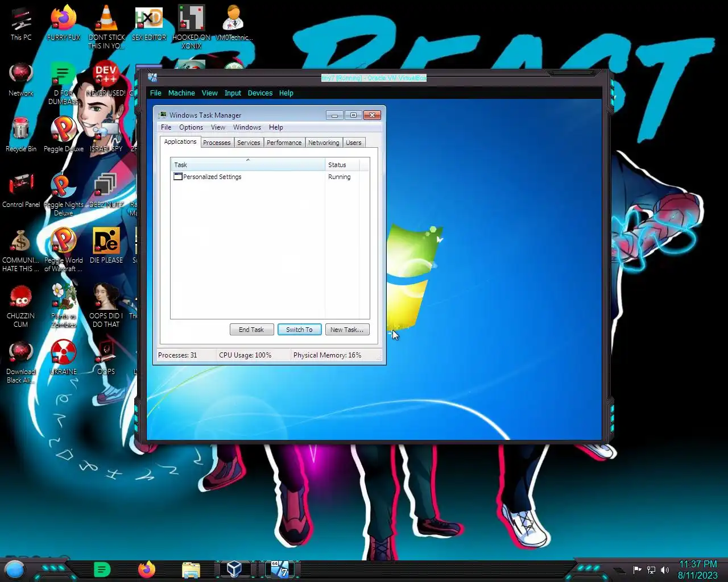Open the volume speaker tray icon

[665, 569]
